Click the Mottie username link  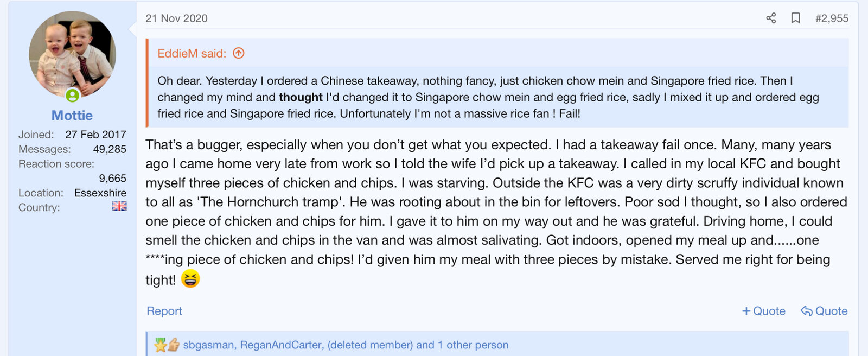[72, 116]
